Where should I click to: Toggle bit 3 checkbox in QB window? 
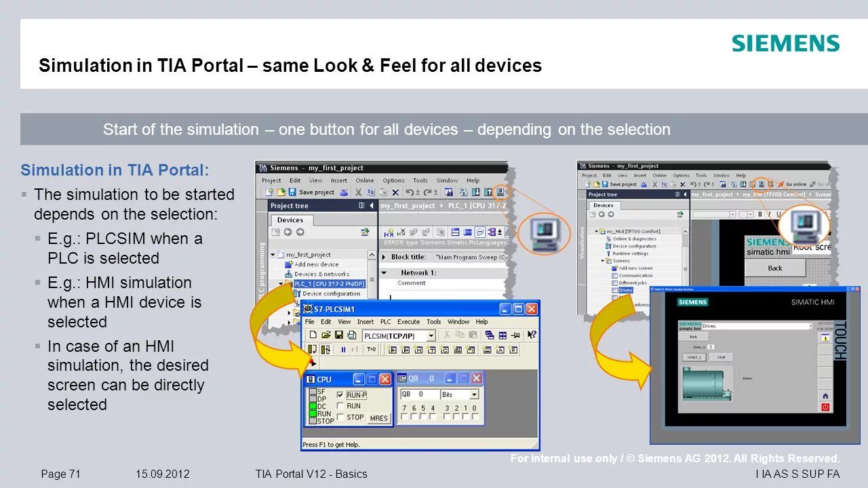[x=447, y=416]
